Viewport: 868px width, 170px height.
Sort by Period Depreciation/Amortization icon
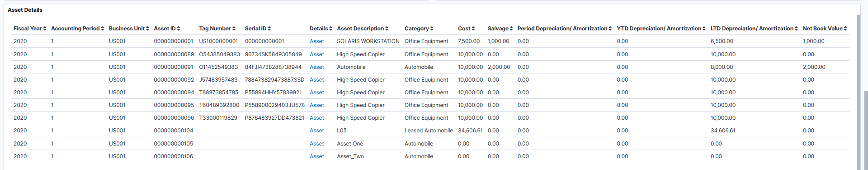610,29
